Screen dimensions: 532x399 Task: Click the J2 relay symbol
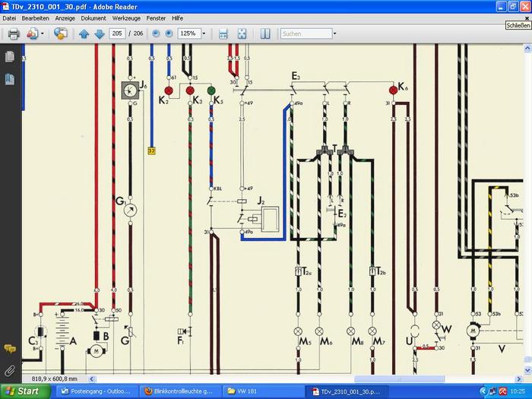pyautogui.click(x=269, y=219)
